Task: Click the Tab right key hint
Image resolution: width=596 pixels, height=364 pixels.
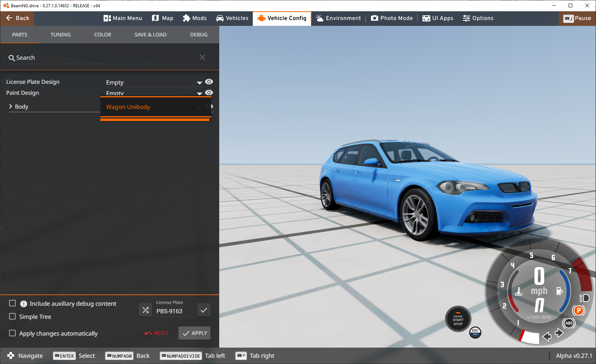Action: [x=255, y=356]
